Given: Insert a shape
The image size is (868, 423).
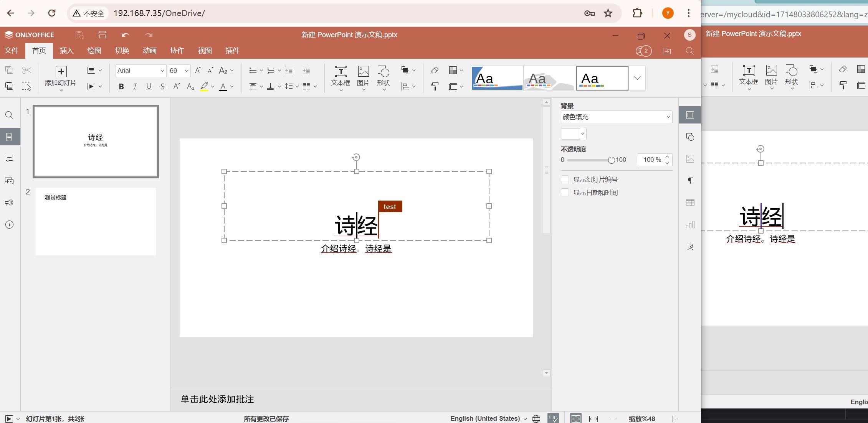Looking at the screenshot, I should pos(383,77).
